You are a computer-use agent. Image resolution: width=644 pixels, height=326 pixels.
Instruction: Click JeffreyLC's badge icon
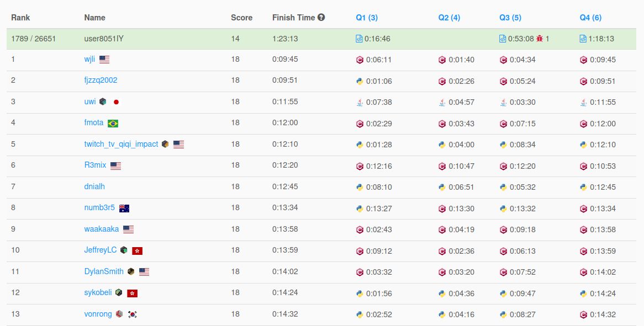coord(124,250)
